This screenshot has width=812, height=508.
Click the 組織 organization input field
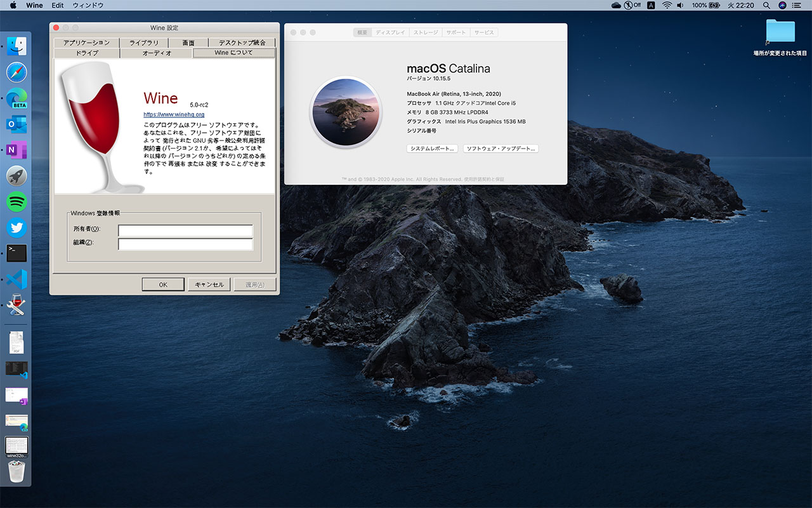pyautogui.click(x=185, y=244)
